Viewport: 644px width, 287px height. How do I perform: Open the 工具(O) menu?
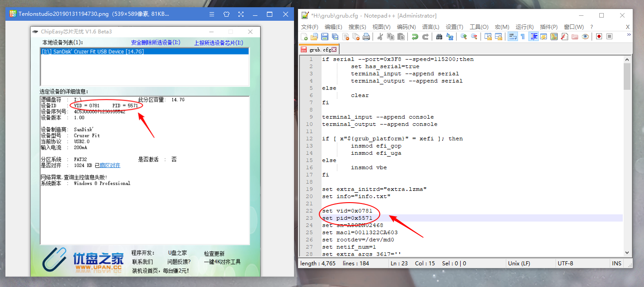point(479,27)
